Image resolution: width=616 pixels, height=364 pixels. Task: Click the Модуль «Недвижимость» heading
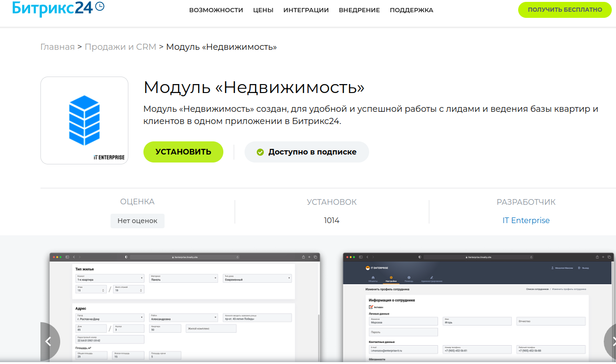click(x=254, y=88)
